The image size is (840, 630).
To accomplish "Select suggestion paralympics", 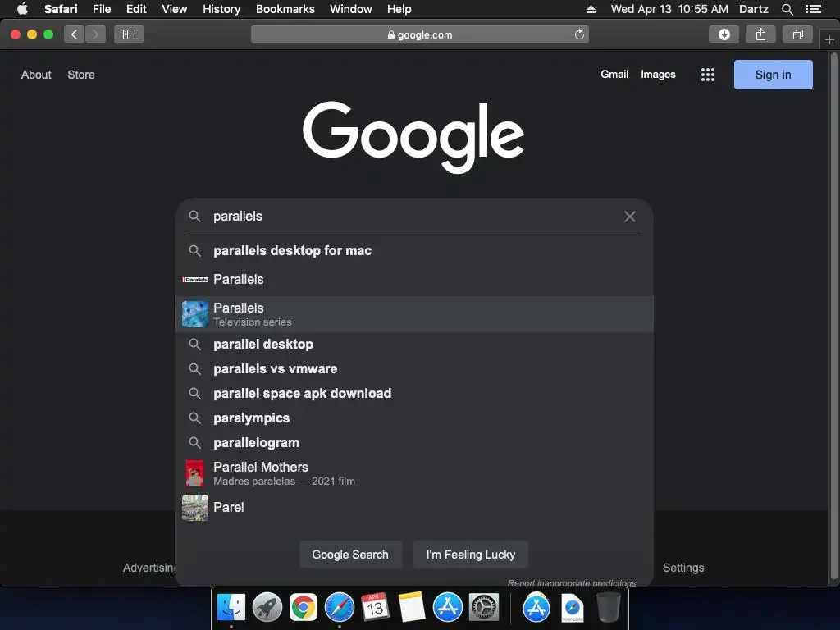I will click(414, 418).
